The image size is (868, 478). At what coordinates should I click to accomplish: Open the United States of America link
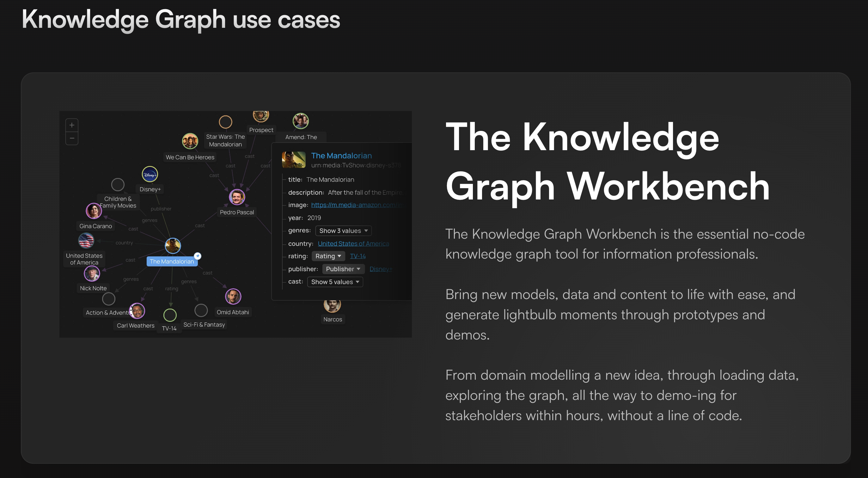[x=353, y=243]
